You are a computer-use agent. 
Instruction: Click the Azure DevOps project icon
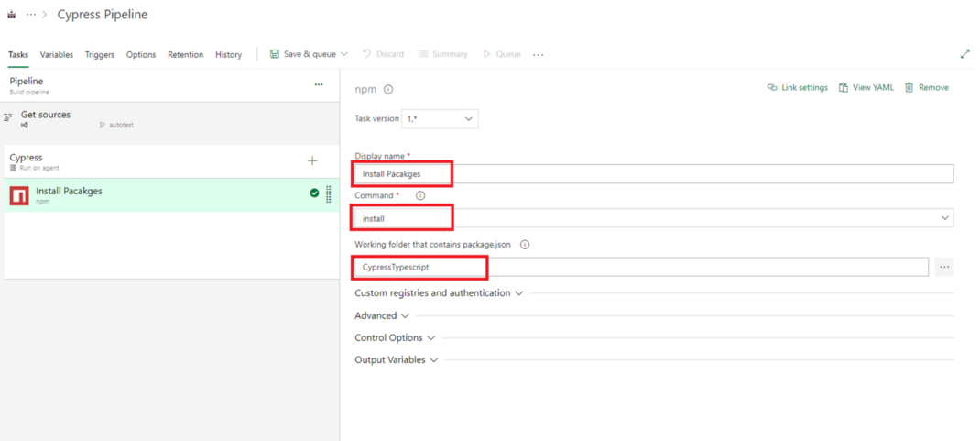click(x=11, y=15)
